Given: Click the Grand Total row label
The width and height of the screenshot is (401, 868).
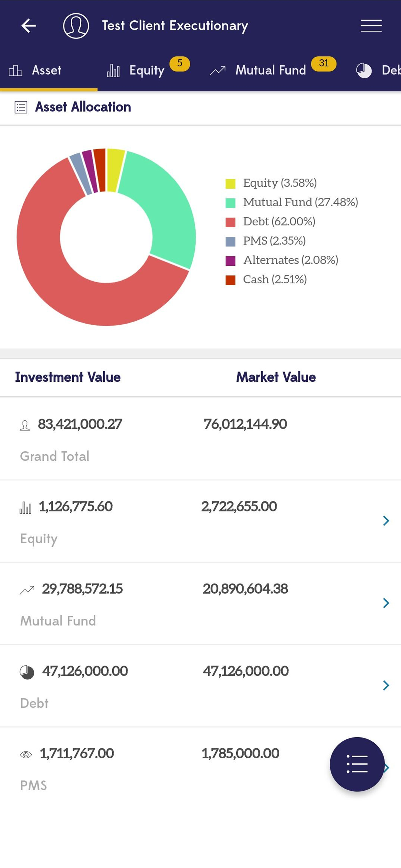Looking at the screenshot, I should click(x=55, y=456).
